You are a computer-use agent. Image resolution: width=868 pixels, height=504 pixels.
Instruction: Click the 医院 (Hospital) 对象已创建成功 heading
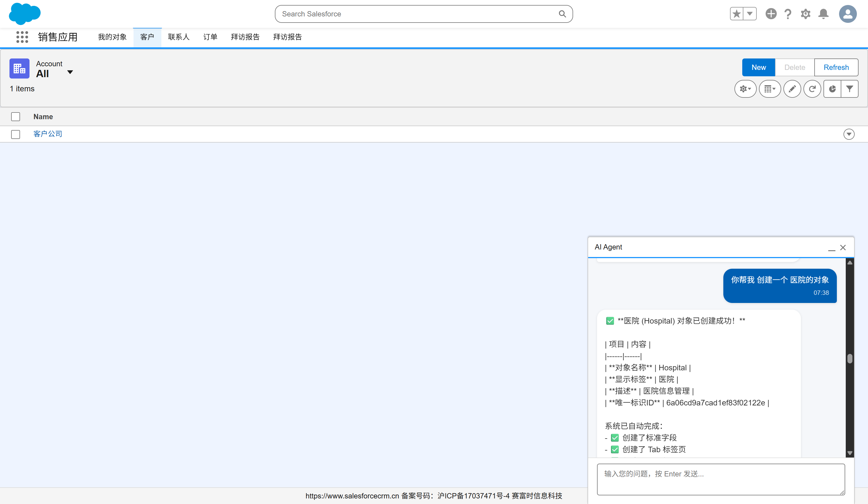(675, 321)
